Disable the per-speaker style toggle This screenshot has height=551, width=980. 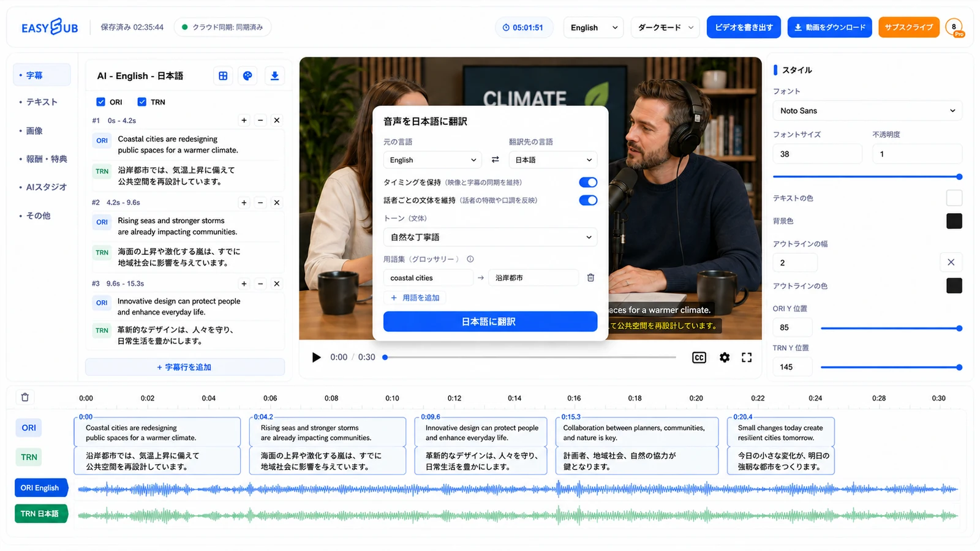point(588,200)
